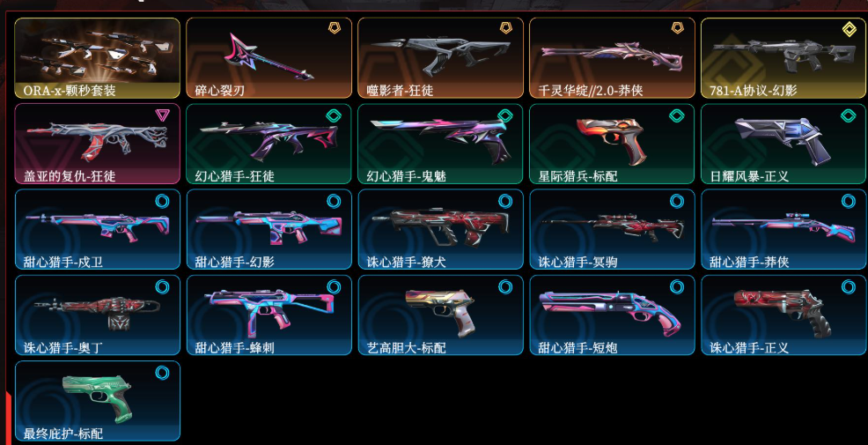This screenshot has width=868, height=445.
Task: Click green tier icon on 日耀风暴-正义
Action: 849,115
